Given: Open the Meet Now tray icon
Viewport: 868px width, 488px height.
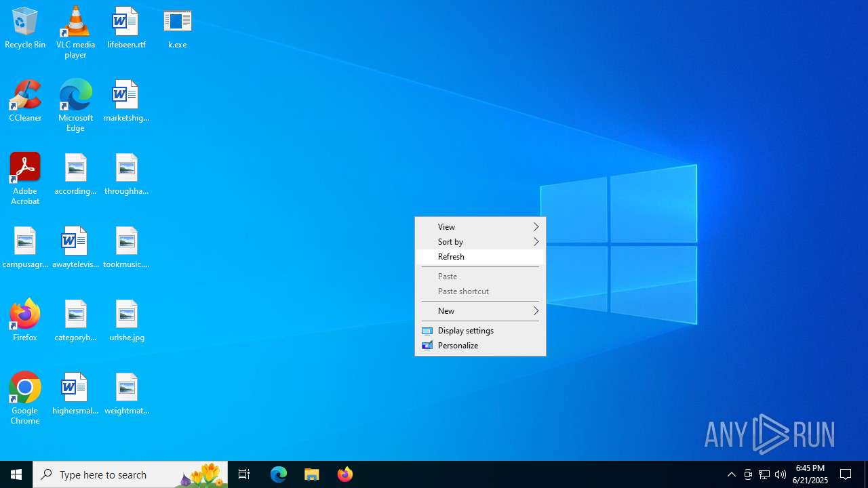Looking at the screenshot, I should [748, 474].
